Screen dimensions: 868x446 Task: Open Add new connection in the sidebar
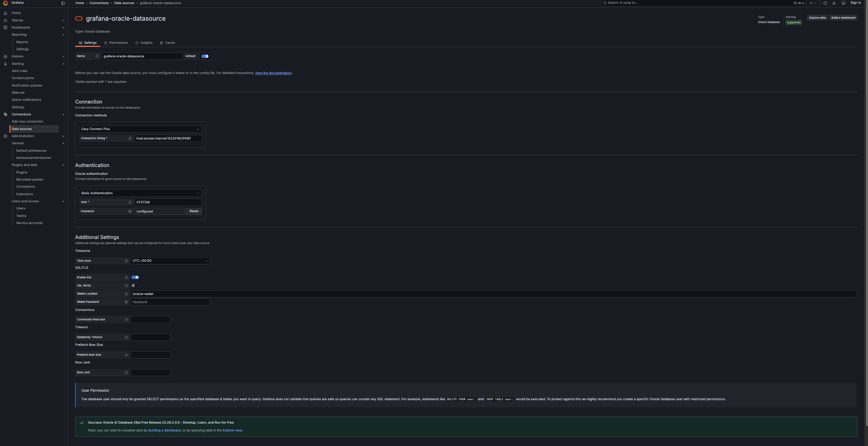28,122
